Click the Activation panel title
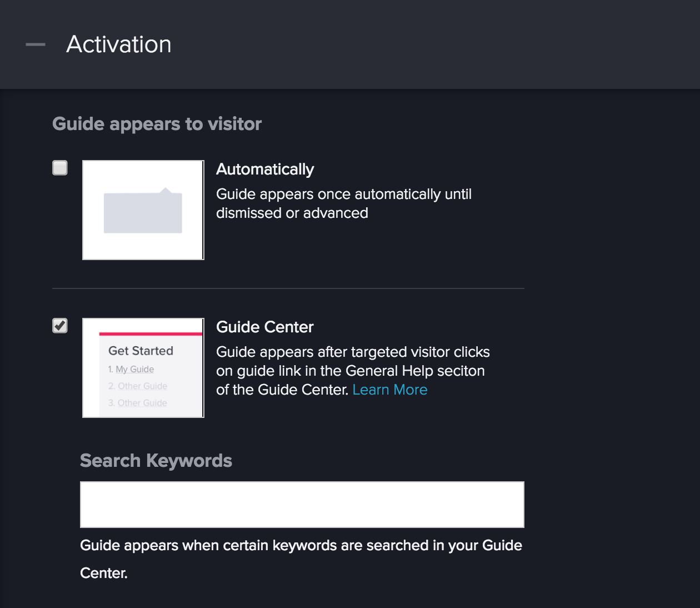 click(119, 44)
